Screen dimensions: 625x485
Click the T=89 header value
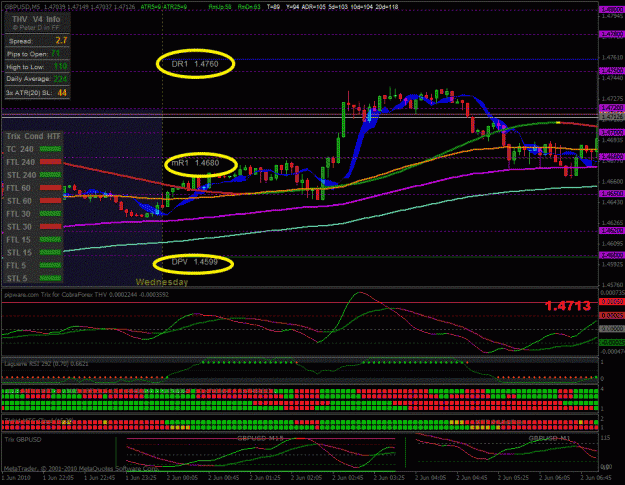click(x=273, y=7)
